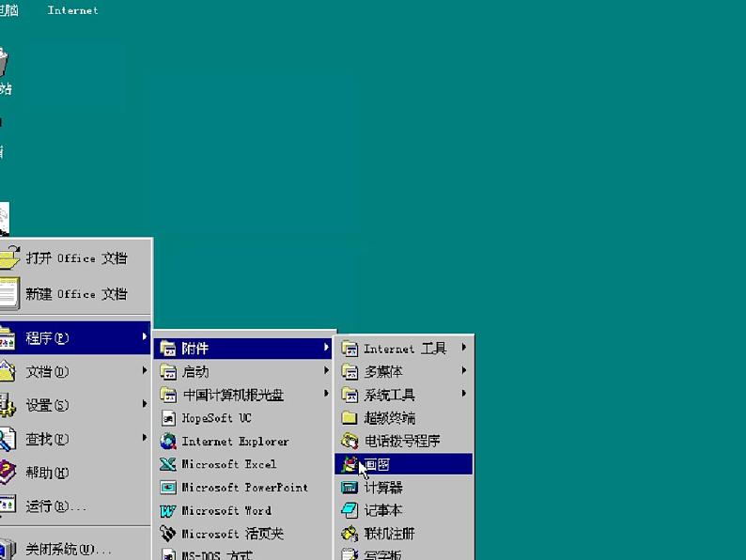Click the Microsoft Word W icon
746x560 pixels.
(167, 510)
